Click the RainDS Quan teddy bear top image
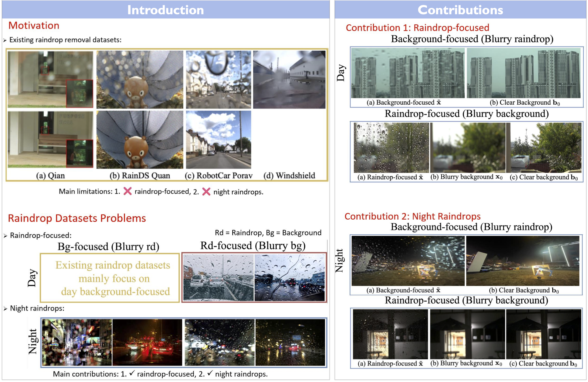The height and width of the screenshot is (382, 588). click(x=140, y=80)
